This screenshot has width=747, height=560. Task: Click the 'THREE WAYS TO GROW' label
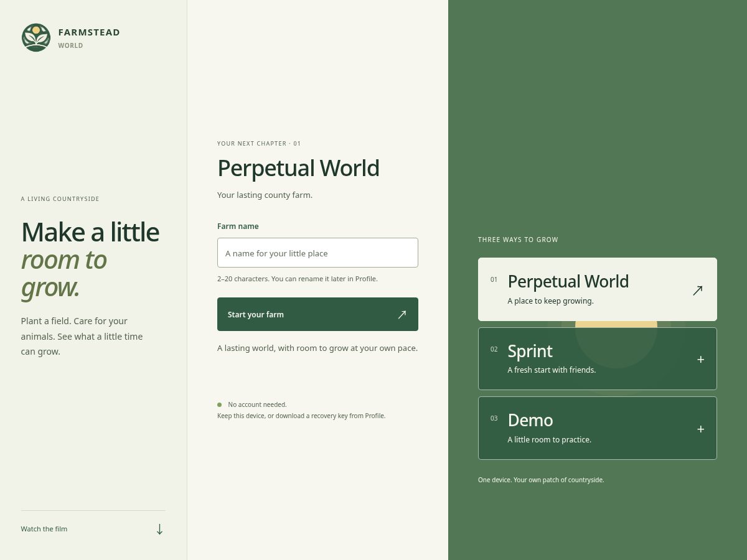[x=518, y=240]
